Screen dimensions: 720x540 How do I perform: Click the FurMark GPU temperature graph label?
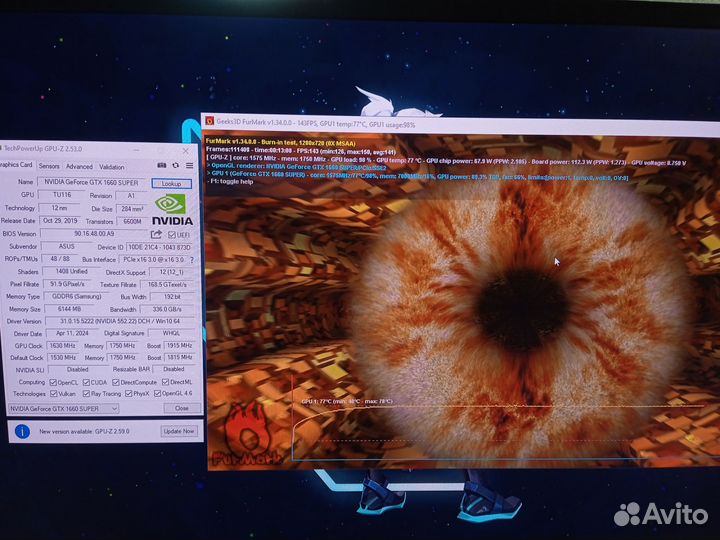coord(347,401)
